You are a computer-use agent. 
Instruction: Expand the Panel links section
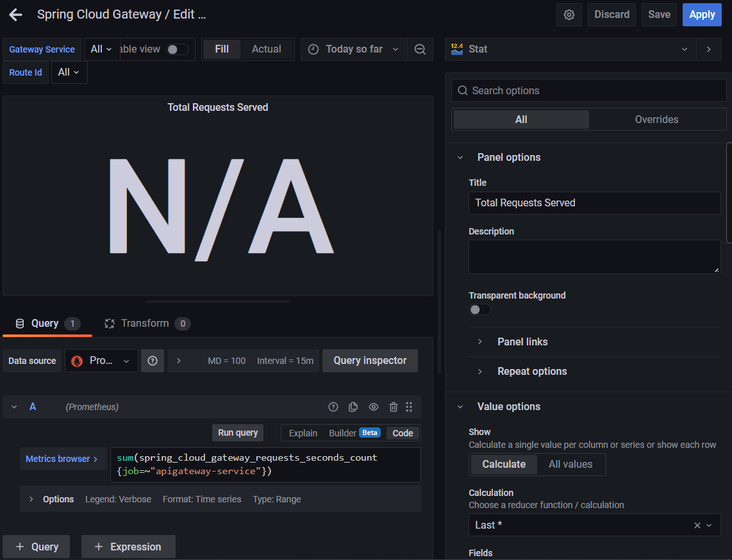tap(480, 342)
